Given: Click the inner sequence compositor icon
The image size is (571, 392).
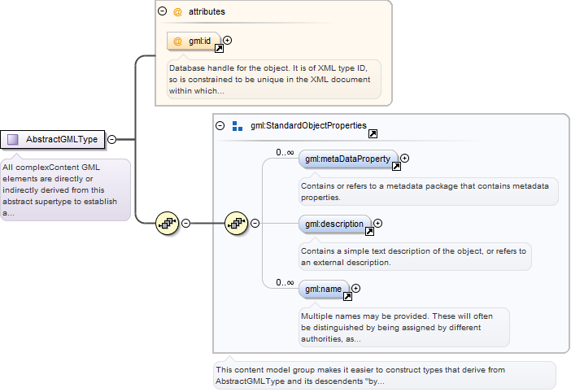Looking at the screenshot, I should [x=237, y=223].
